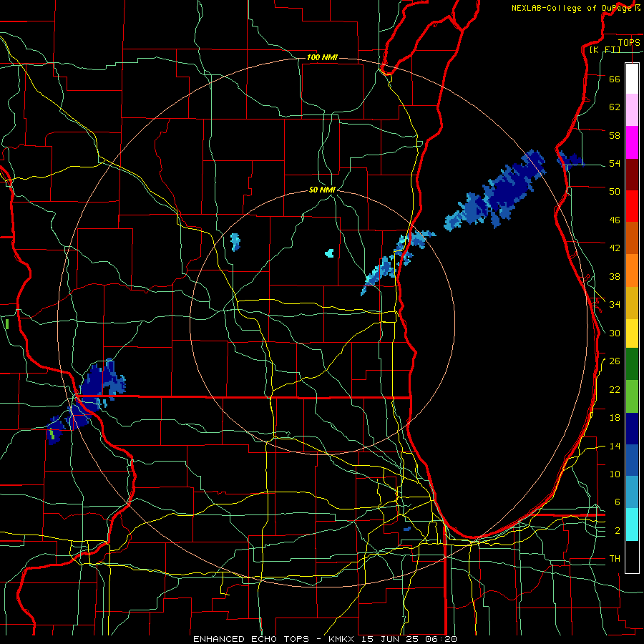Click the legend value 6

(617, 502)
